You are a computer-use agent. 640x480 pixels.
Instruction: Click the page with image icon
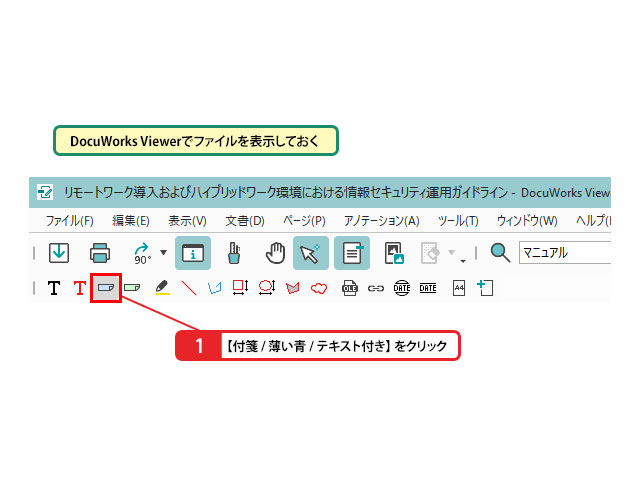click(x=394, y=253)
